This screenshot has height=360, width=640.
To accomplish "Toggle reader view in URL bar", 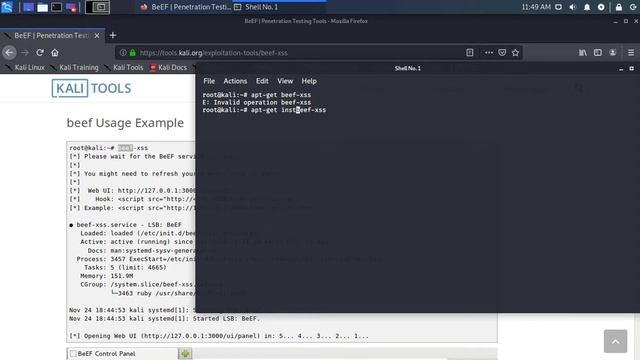I will pyautogui.click(x=470, y=53).
